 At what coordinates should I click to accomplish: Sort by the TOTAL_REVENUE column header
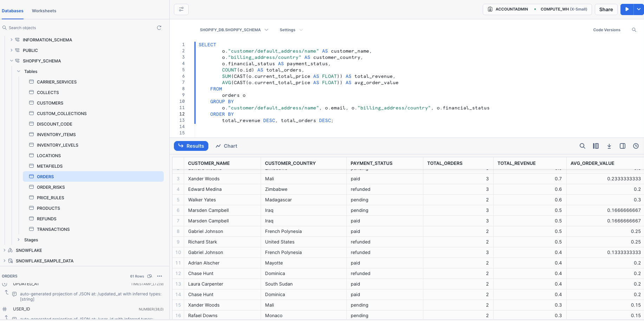(x=516, y=163)
